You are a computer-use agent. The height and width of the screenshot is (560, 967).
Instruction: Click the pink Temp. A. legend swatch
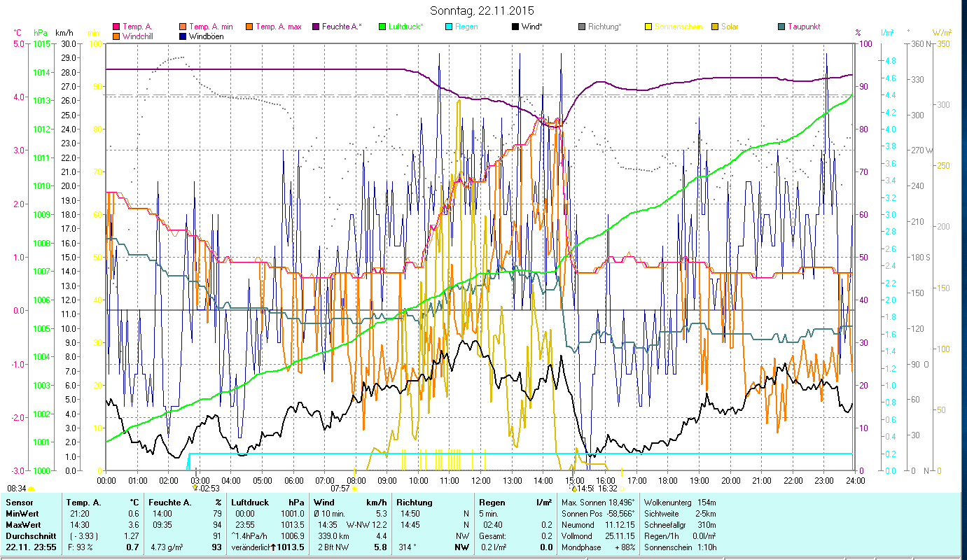[116, 27]
